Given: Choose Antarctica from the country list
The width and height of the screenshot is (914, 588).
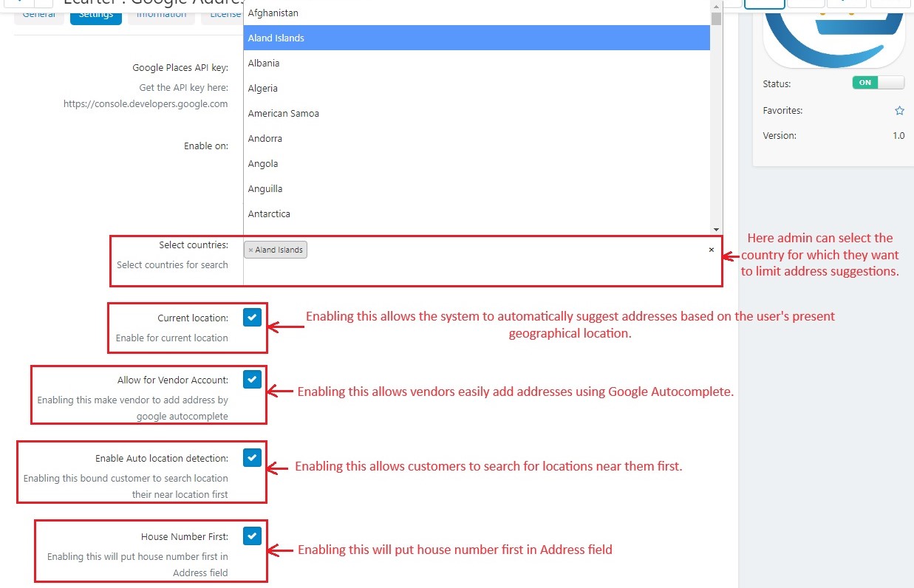Looking at the screenshot, I should click(477, 213).
